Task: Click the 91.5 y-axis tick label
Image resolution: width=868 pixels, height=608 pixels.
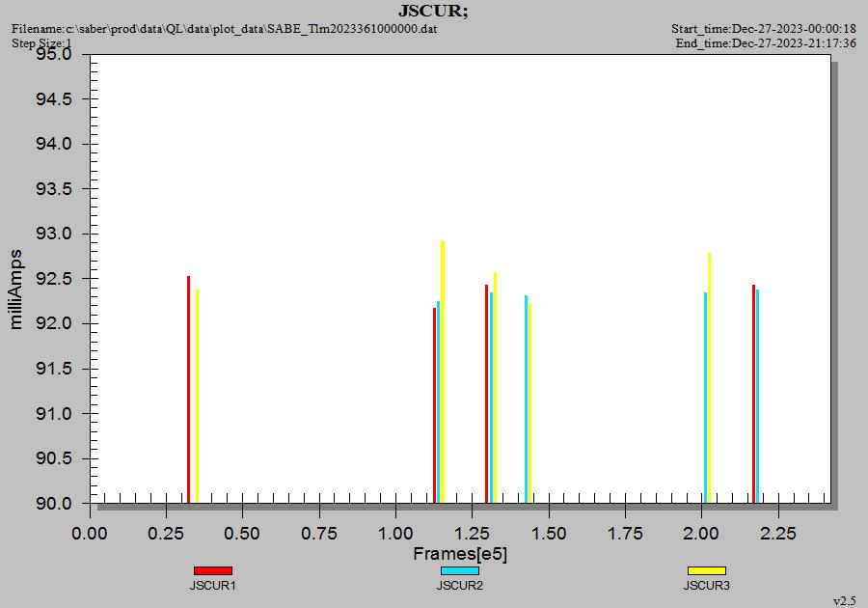Action: tap(54, 369)
